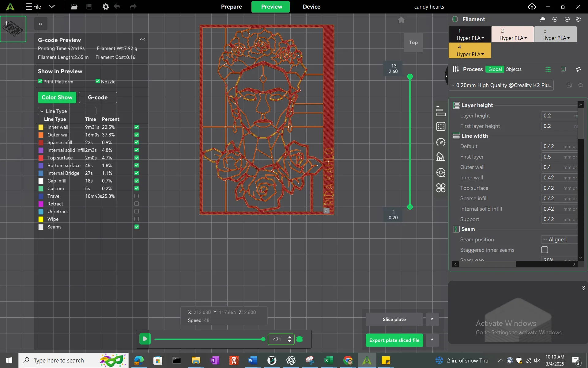Click the filament sync brush icon
The width and height of the screenshot is (588, 368).
point(543,19)
